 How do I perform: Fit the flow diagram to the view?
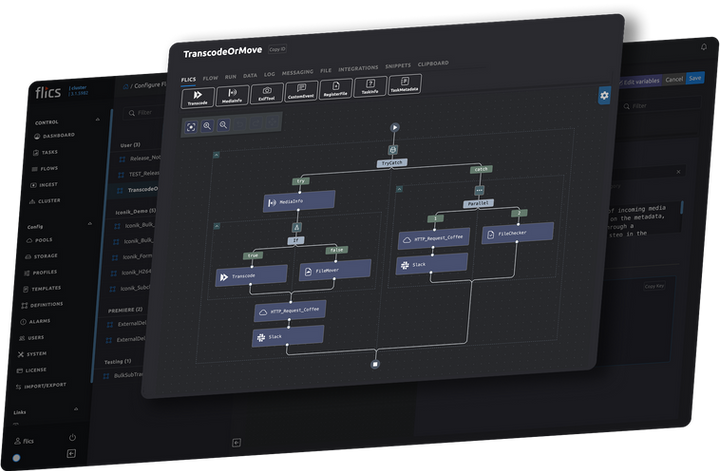click(x=191, y=127)
